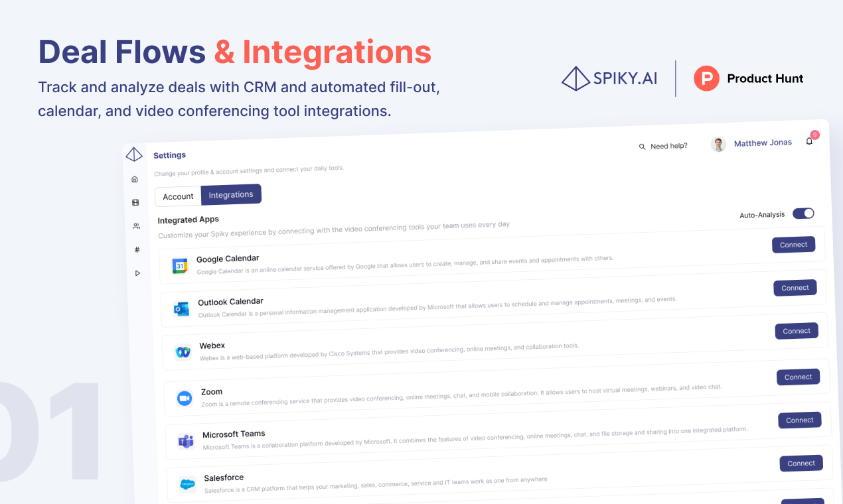Click Matthew Jonas profile avatar
The image size is (843, 504).
tap(718, 144)
